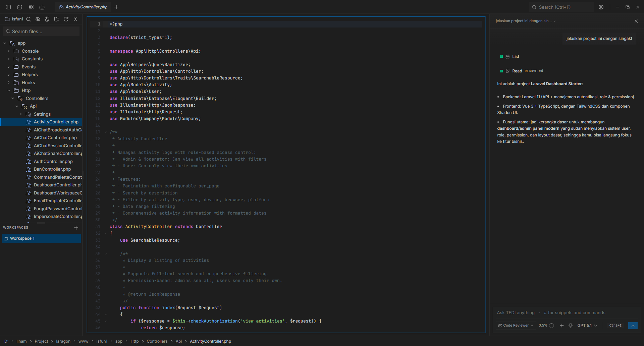Add a new workspace with plus icon
This screenshot has width=644, height=346.
point(76,228)
